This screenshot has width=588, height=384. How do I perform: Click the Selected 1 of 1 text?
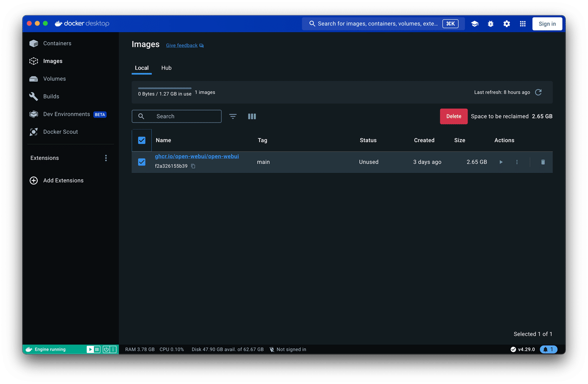pyautogui.click(x=533, y=334)
